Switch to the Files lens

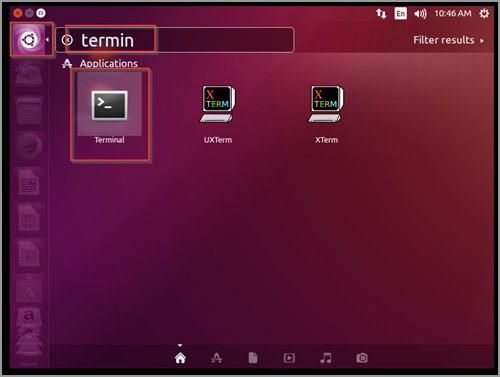pyautogui.click(x=253, y=358)
